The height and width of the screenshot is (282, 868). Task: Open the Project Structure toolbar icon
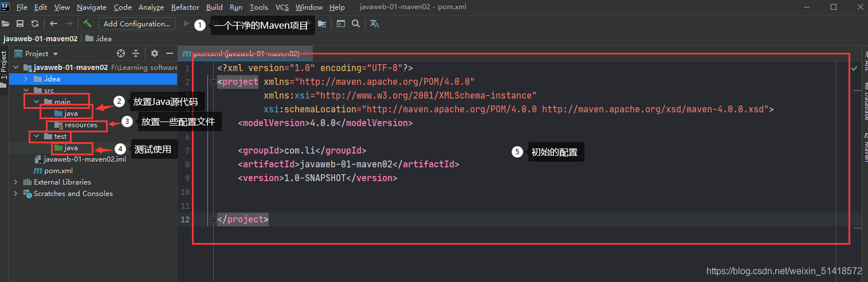[322, 23]
